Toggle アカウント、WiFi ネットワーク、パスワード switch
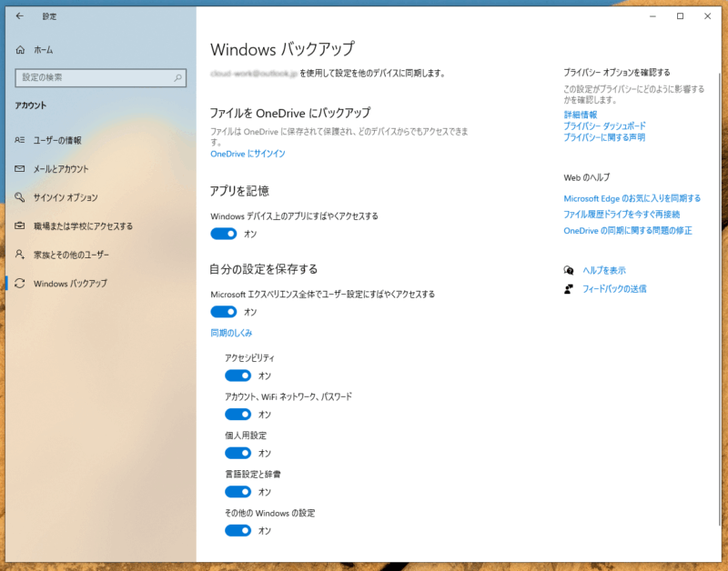 (238, 415)
